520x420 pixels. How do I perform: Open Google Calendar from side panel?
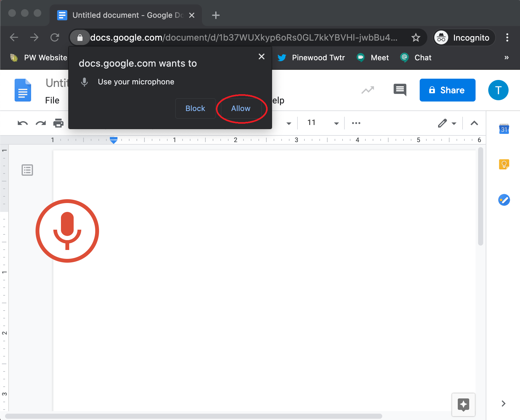[504, 129]
